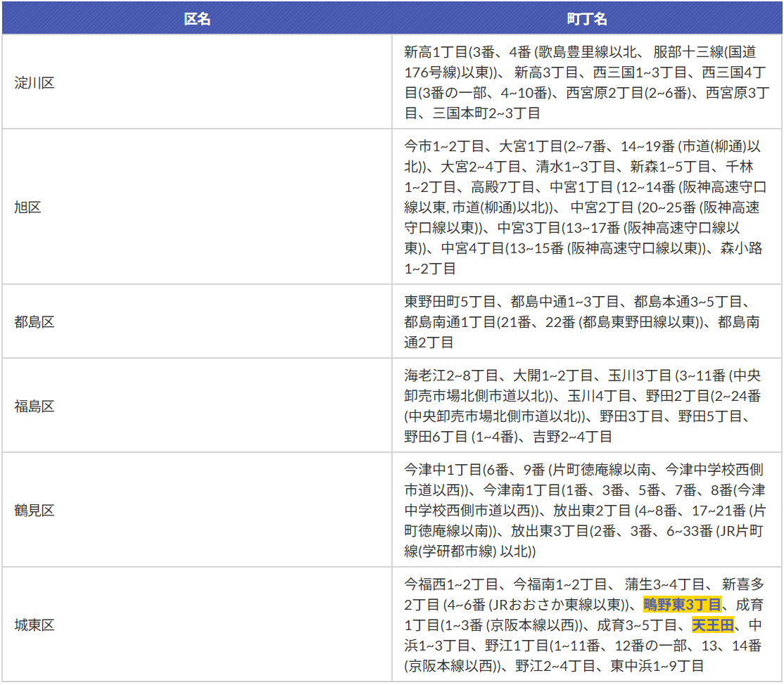Screen dimensions: 784x685
Task: Click the town list beginning 今津中1丁目
Action: tap(587, 510)
